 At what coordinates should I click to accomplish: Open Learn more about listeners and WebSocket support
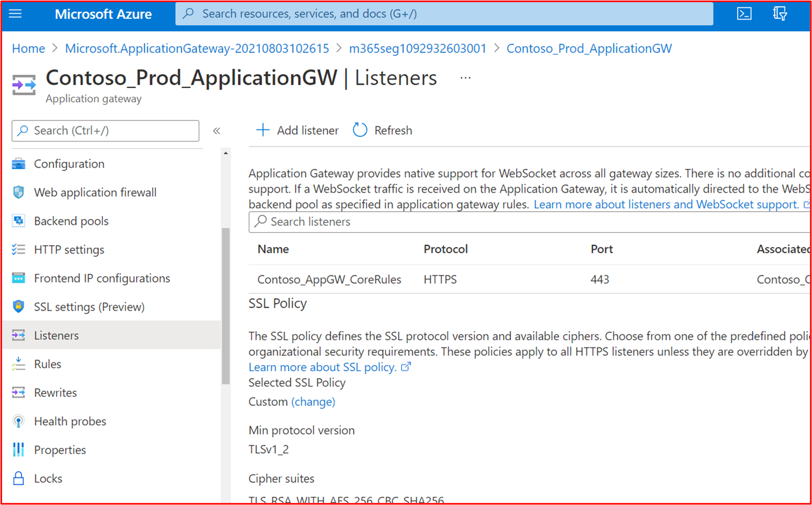coord(666,205)
